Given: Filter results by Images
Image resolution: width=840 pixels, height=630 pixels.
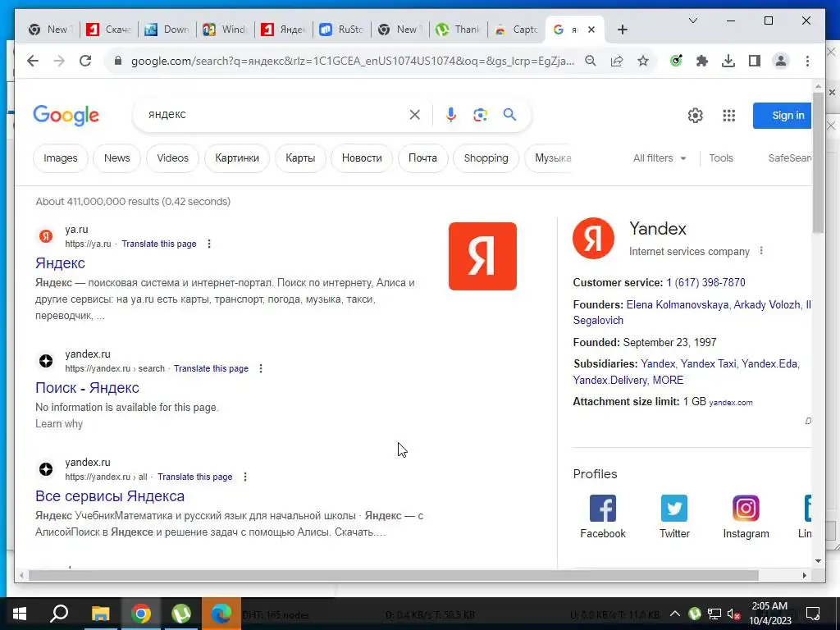Looking at the screenshot, I should coord(61,158).
